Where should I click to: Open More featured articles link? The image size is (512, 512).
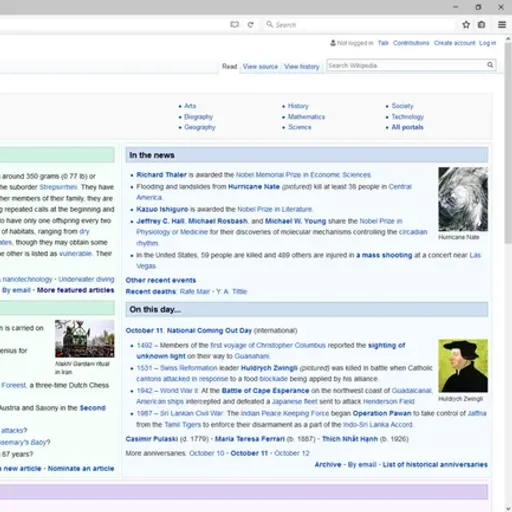pos(76,290)
